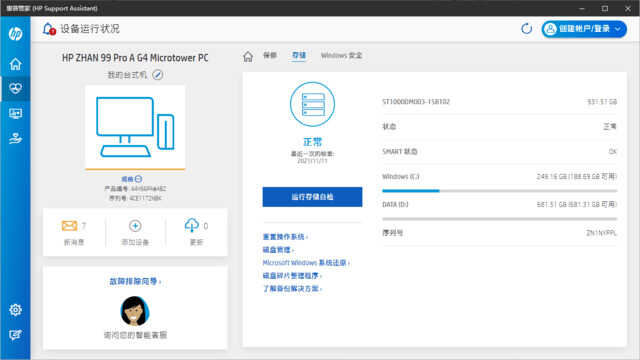Image resolution: width=640 pixels, height=360 pixels.
Task: Switch to the Windows 安全 tab
Action: click(x=341, y=56)
